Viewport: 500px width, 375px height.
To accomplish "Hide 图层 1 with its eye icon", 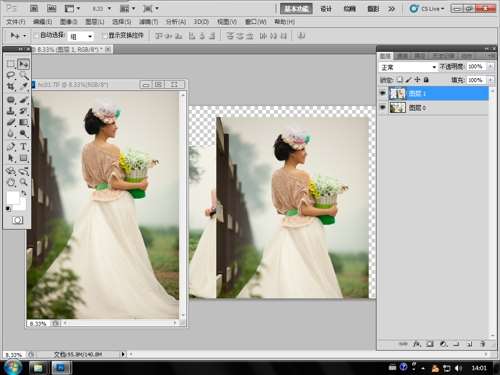I will (x=383, y=93).
